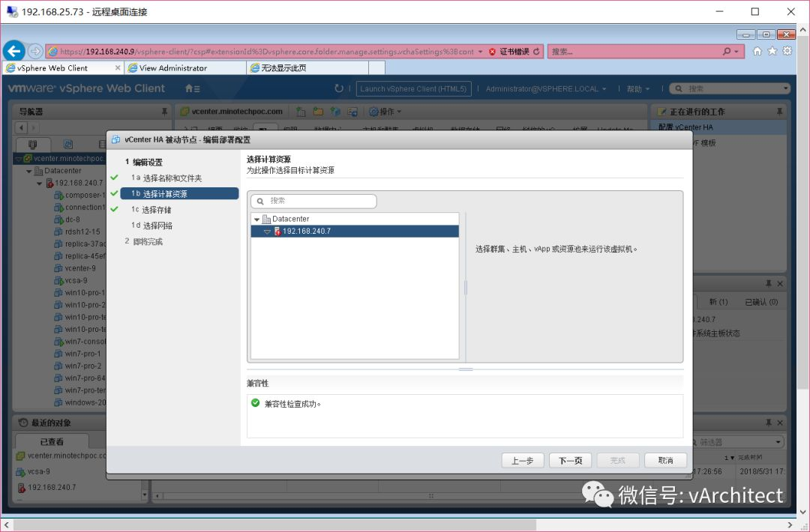Open browser home icon
The image size is (810, 532).
pyautogui.click(x=757, y=51)
